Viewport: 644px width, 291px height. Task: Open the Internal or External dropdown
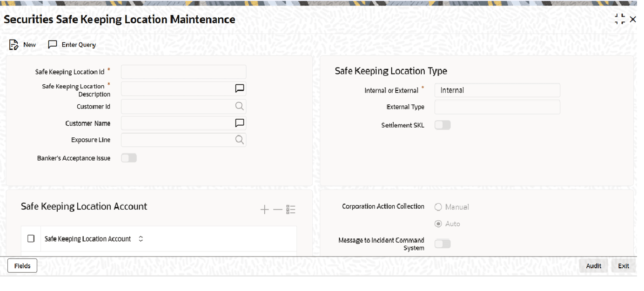pos(497,90)
